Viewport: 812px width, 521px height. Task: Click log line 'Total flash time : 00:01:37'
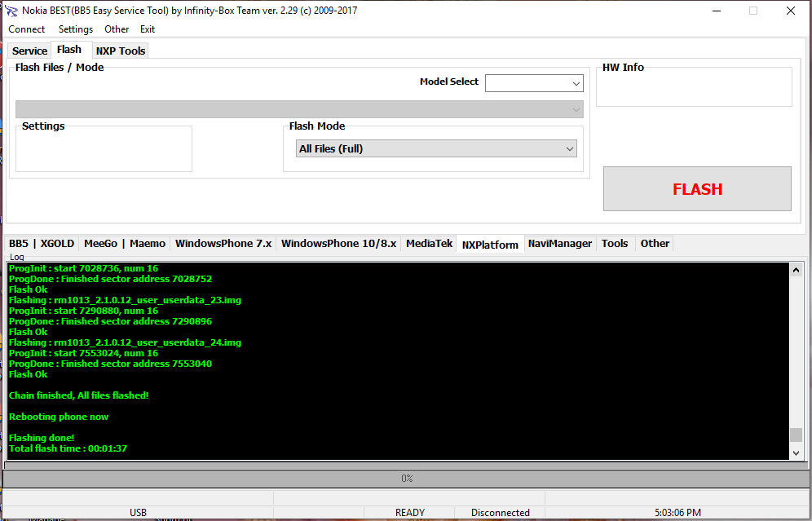tap(68, 448)
